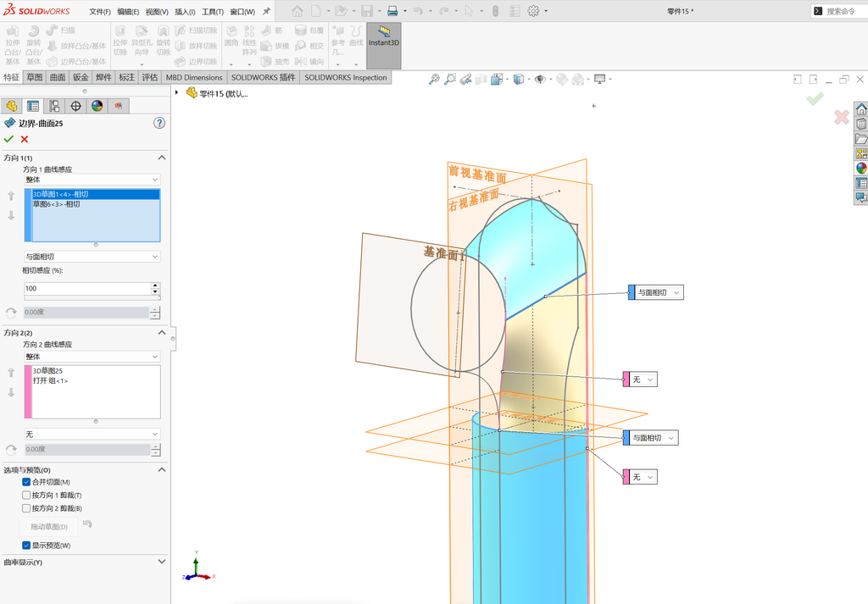Open the 工具(T) menu

pyautogui.click(x=213, y=11)
